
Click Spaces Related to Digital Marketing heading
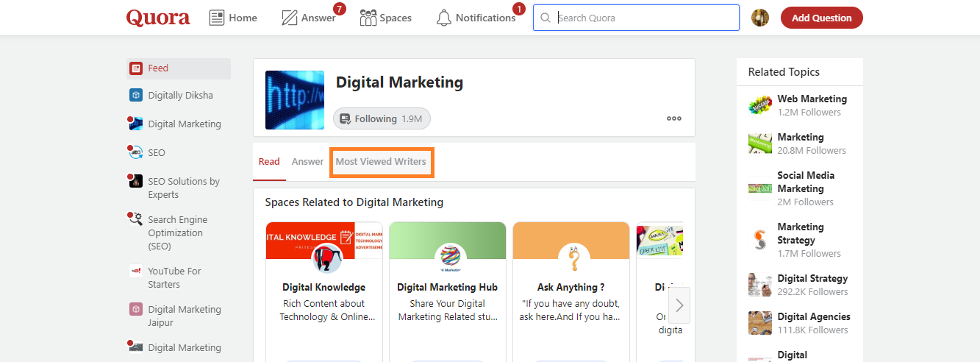354,202
